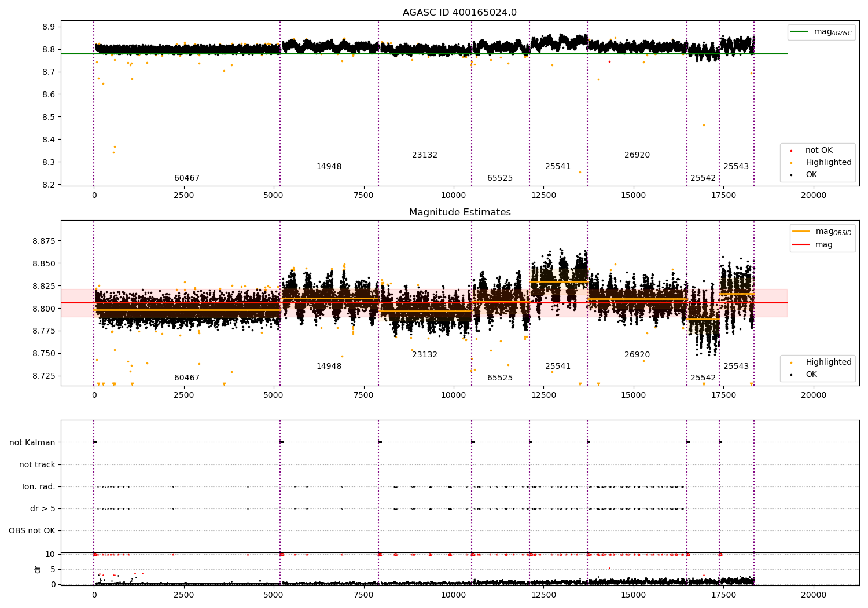Click OBSID label 25542 in Magnitude Estimates plot
868x608 pixels.
[x=703, y=378]
